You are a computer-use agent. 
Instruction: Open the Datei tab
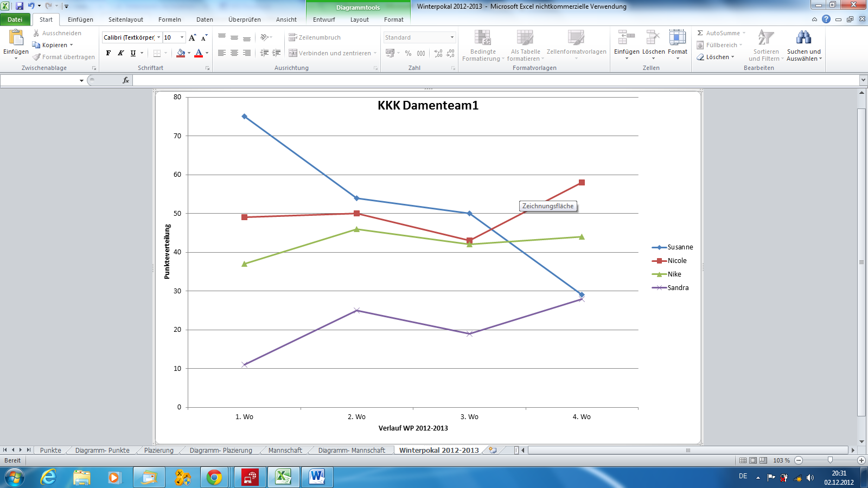pos(15,20)
